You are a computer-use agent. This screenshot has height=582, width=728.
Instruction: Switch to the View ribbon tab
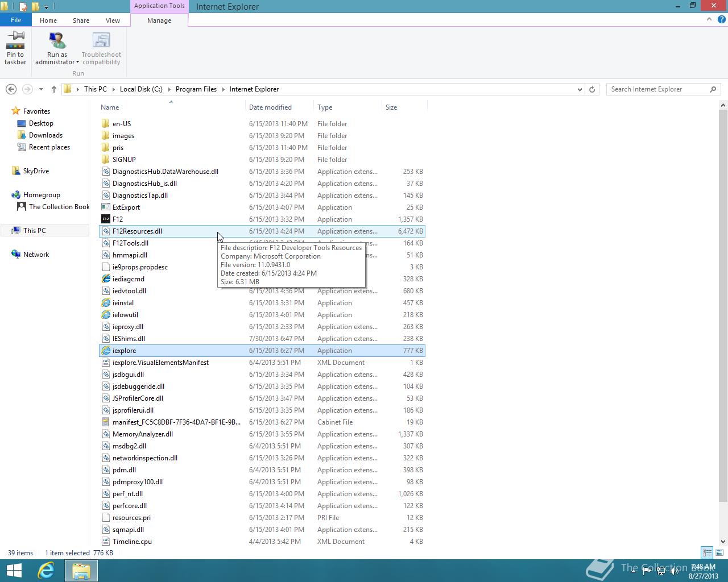tap(113, 20)
